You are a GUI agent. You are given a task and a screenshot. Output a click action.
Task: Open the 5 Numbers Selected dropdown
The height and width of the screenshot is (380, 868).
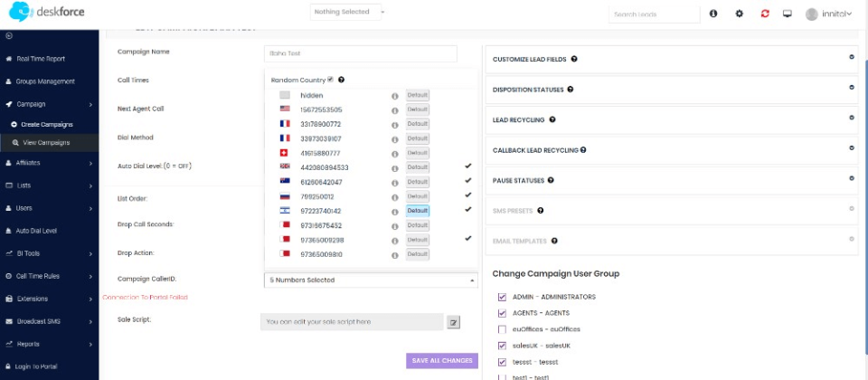click(x=371, y=280)
